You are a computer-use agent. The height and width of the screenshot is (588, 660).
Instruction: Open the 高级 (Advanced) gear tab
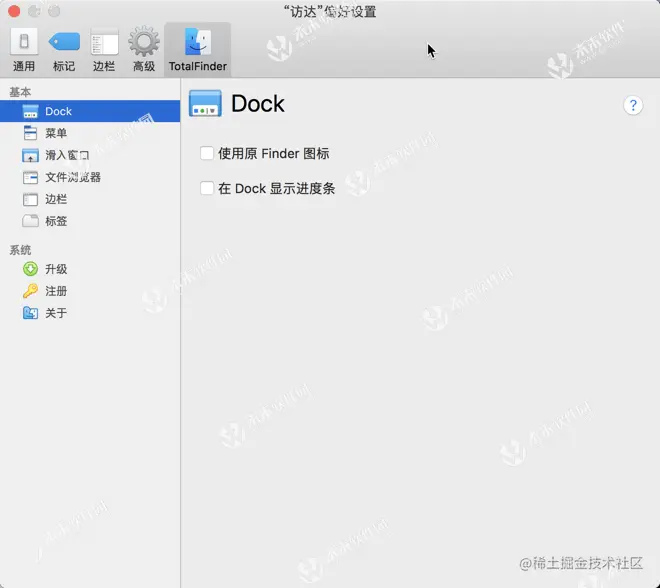[144, 50]
